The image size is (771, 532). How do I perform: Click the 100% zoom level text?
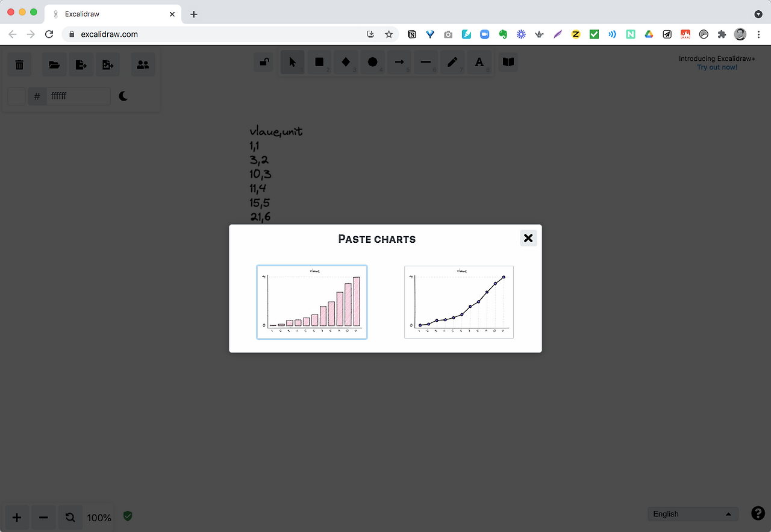[x=99, y=518]
